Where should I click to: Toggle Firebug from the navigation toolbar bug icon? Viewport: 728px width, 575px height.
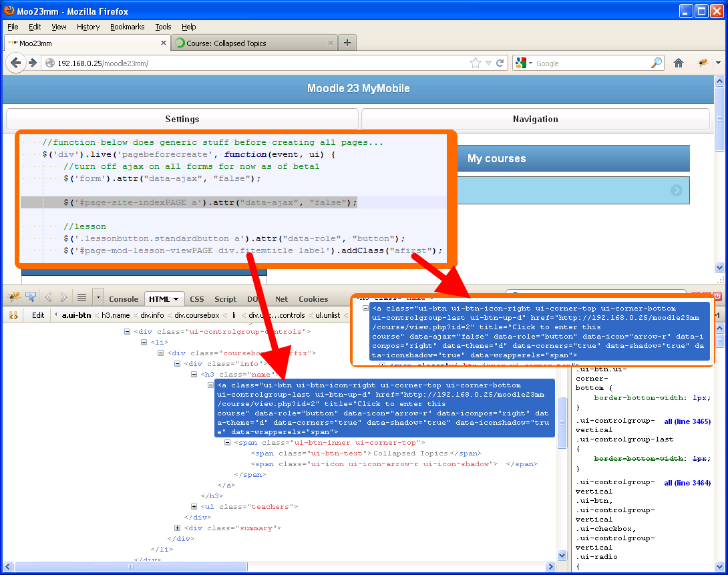tap(703, 63)
